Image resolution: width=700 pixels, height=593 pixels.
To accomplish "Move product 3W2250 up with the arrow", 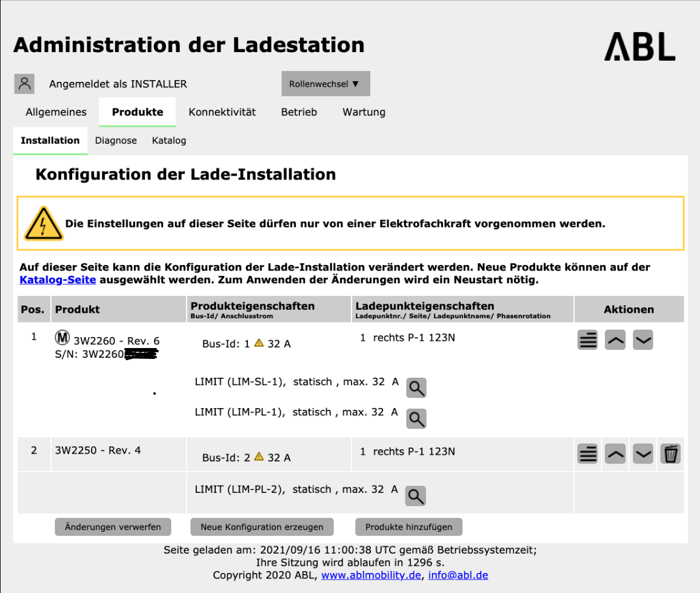I will [x=615, y=454].
